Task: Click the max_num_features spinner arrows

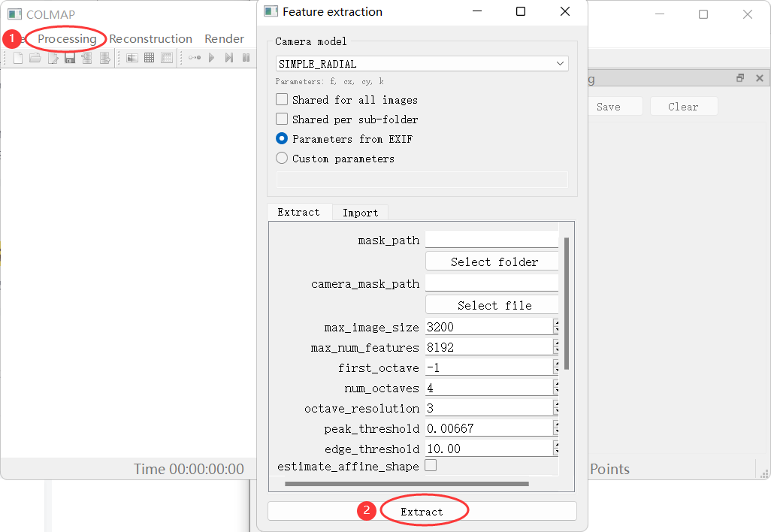Action: click(556, 347)
